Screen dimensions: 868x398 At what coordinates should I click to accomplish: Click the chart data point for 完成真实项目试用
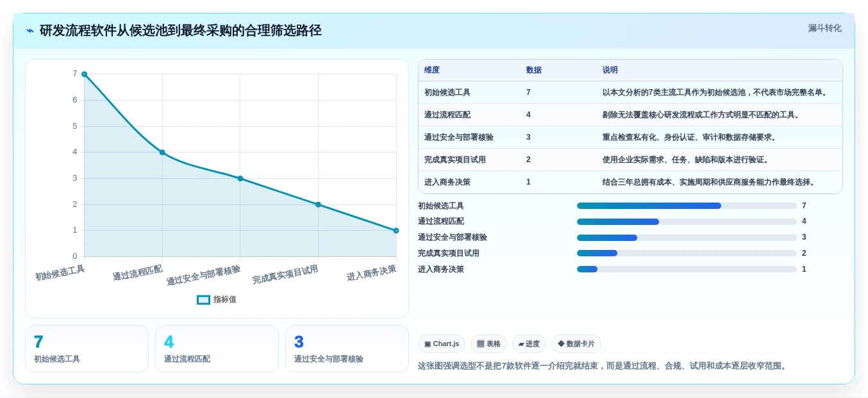tap(318, 204)
